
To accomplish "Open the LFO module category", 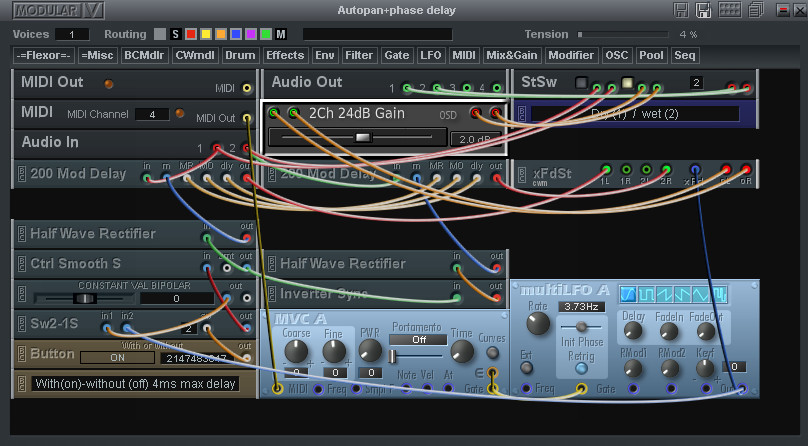I will tap(430, 55).
